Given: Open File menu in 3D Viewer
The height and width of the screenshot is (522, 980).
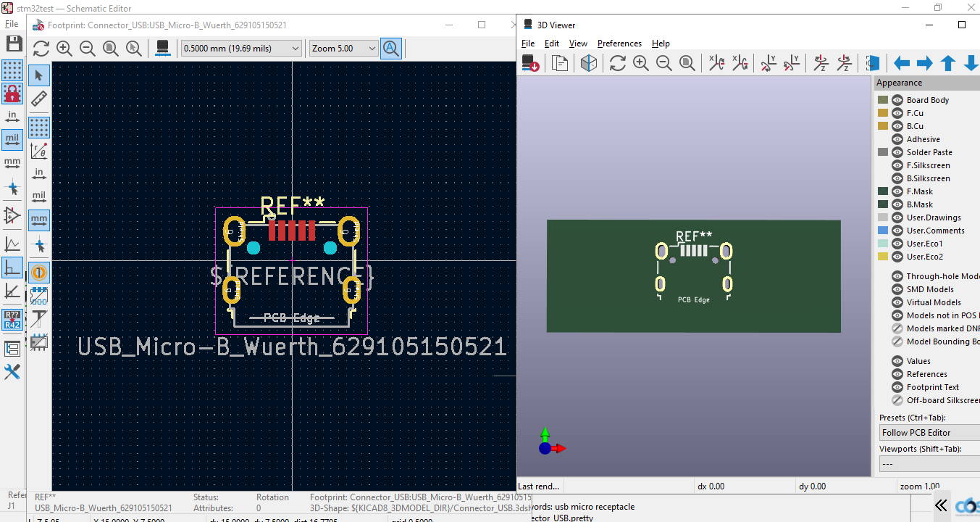Looking at the screenshot, I should (x=528, y=43).
